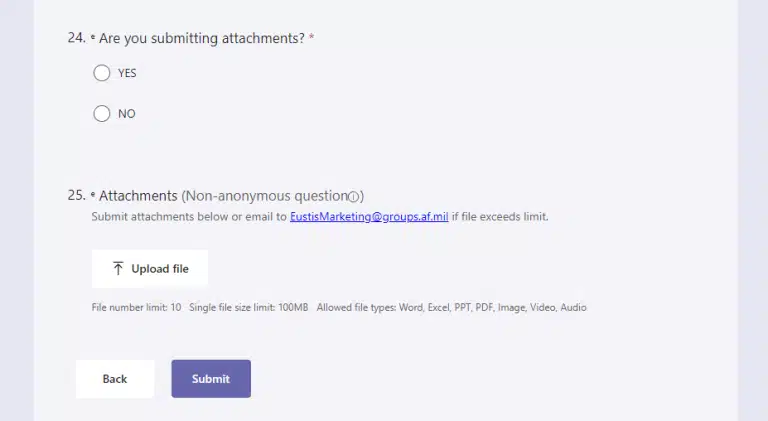The height and width of the screenshot is (421, 768).
Task: Go back with the Back button
Action: [x=115, y=379]
